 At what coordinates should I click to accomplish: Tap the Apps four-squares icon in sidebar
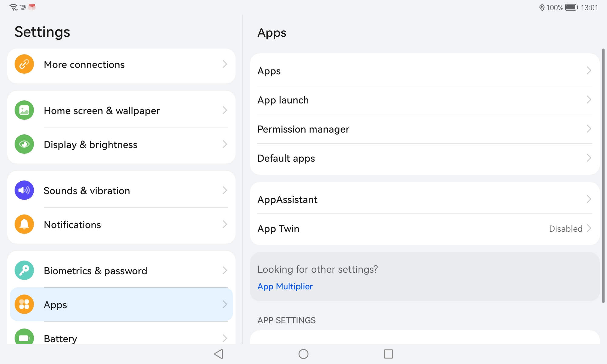[24, 304]
